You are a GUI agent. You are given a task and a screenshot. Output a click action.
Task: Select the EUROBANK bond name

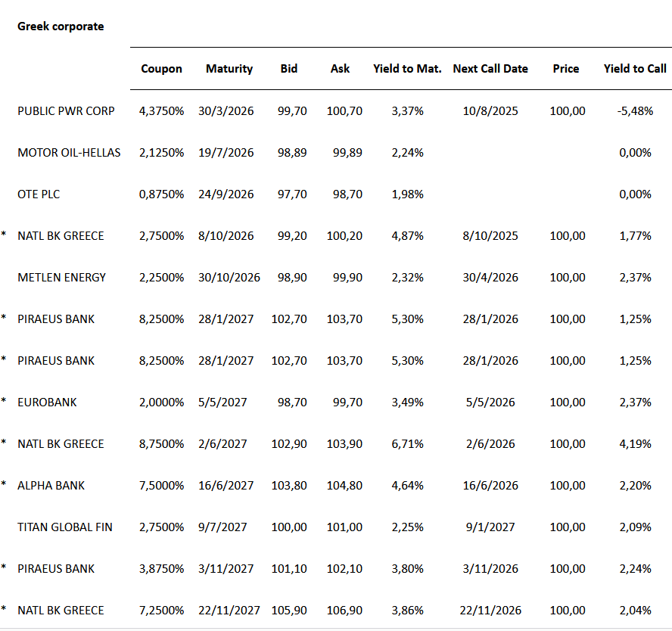[47, 403]
